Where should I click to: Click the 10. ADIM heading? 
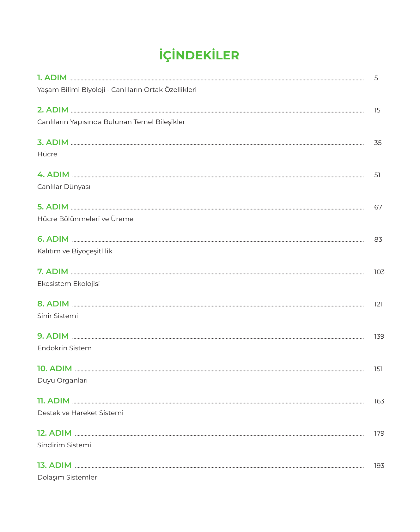click(x=54, y=369)
